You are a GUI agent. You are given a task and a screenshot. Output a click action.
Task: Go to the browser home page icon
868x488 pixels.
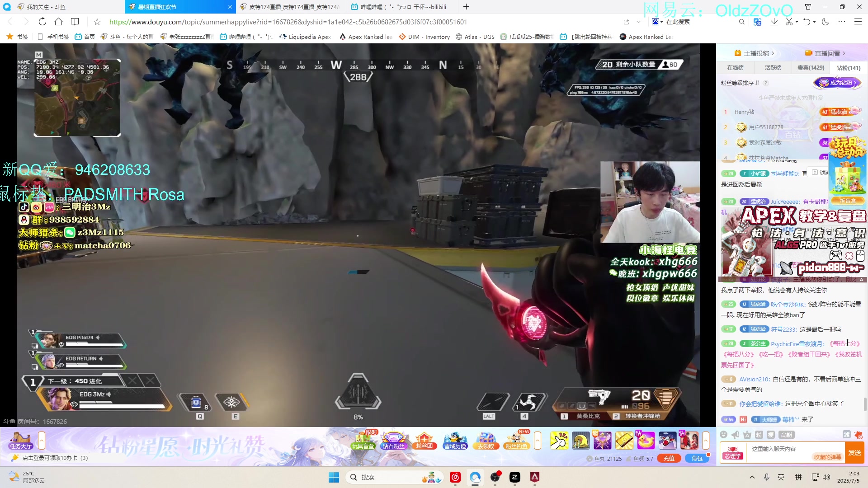(58, 22)
